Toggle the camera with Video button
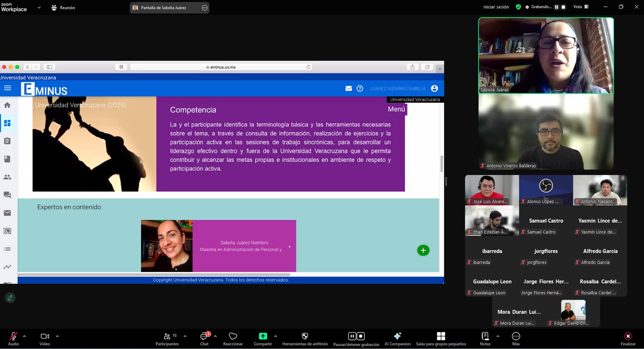 pyautogui.click(x=45, y=339)
